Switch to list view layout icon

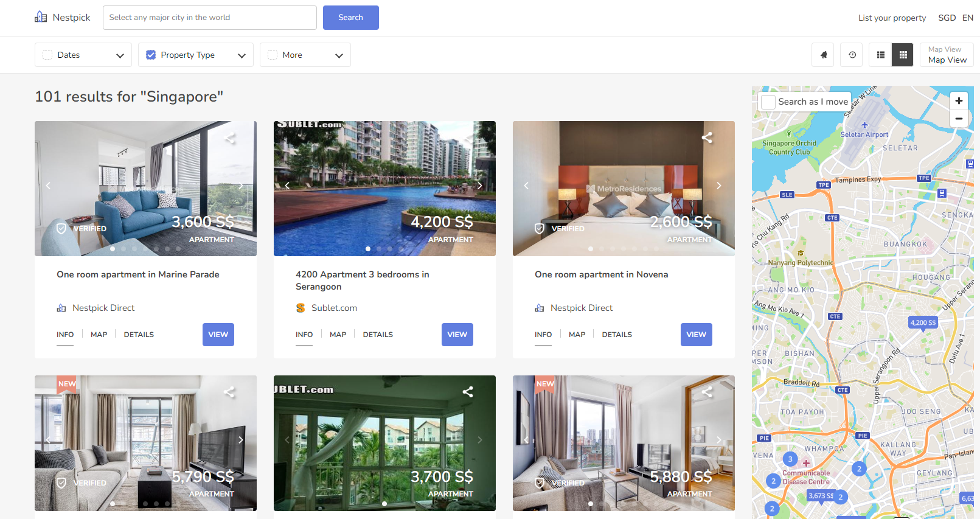point(880,55)
